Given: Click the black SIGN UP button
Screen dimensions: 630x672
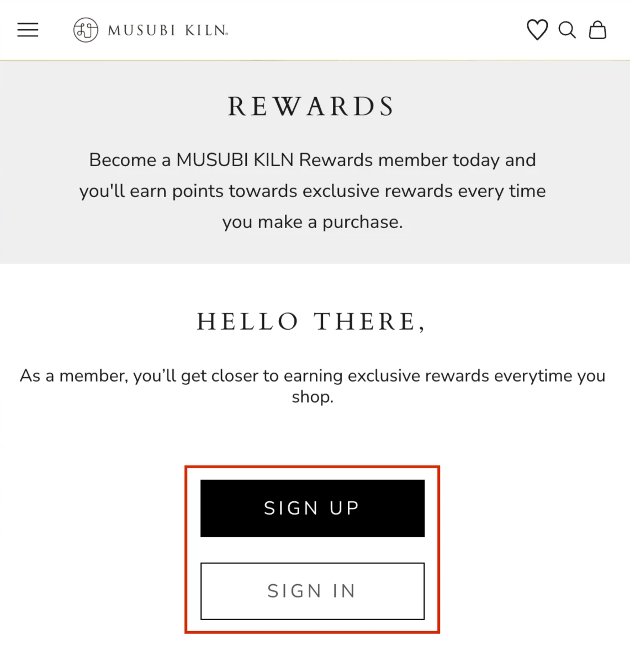Looking at the screenshot, I should point(313,508).
